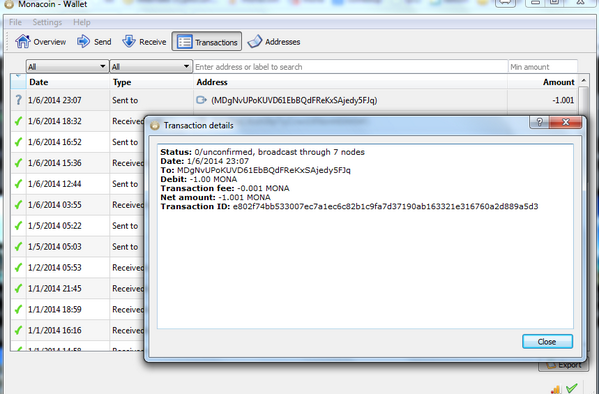Click the To address in Transaction details
This screenshot has width=599, height=394.
point(264,170)
